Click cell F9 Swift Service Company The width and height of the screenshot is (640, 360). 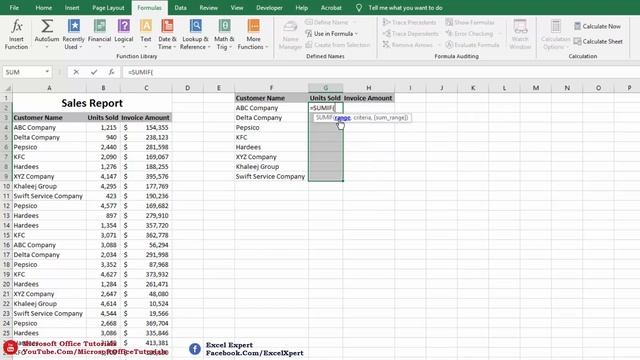271,176
